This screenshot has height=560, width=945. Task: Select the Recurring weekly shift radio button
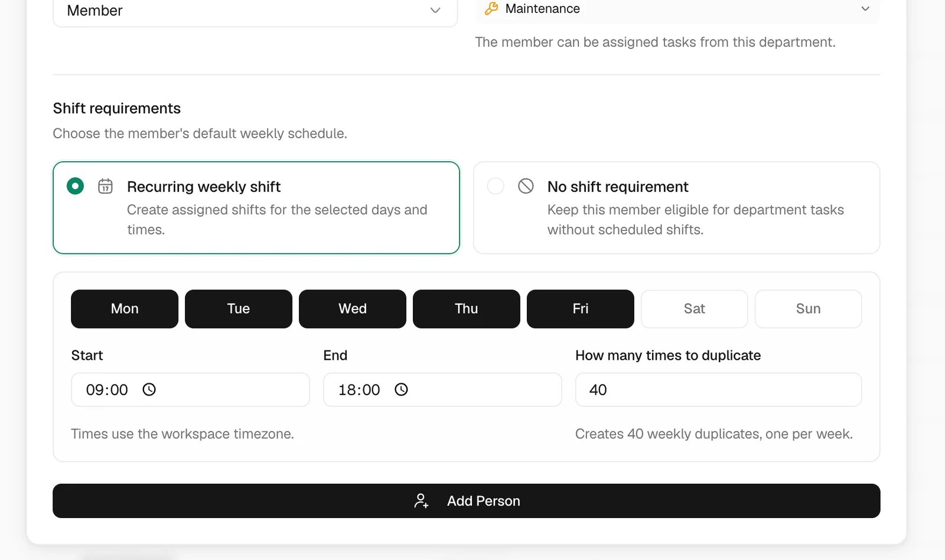(75, 186)
